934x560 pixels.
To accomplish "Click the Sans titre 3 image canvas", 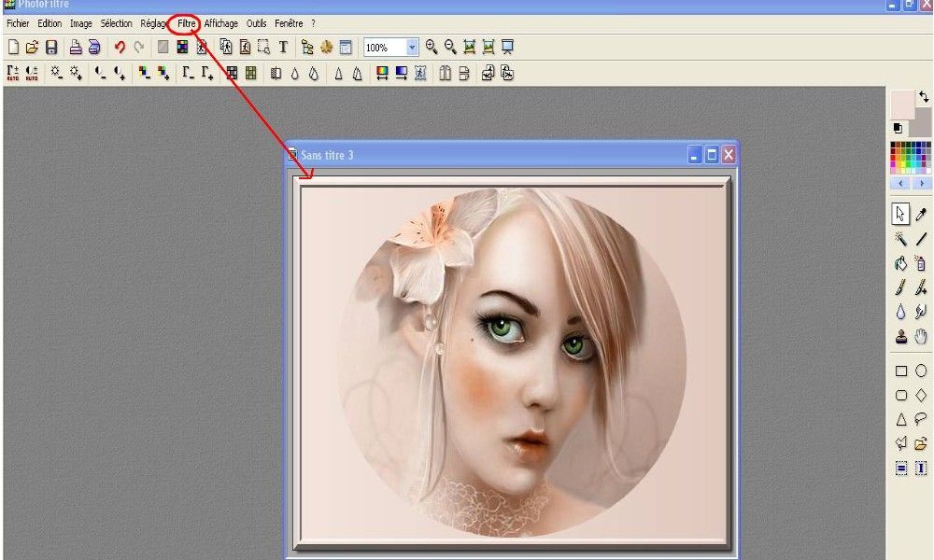I will [512, 362].
